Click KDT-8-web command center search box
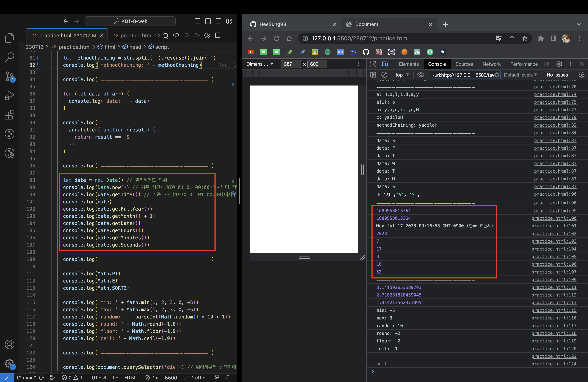588x382 pixels. pyautogui.click(x=130, y=21)
